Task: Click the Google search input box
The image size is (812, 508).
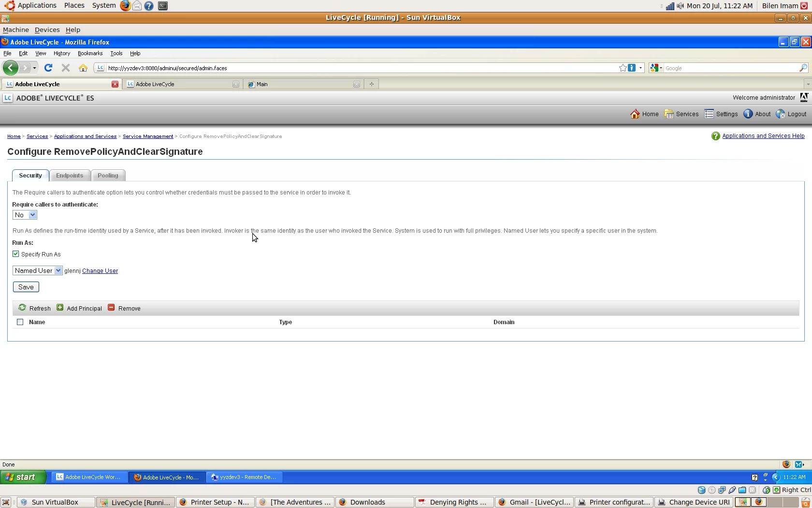Action: click(730, 68)
